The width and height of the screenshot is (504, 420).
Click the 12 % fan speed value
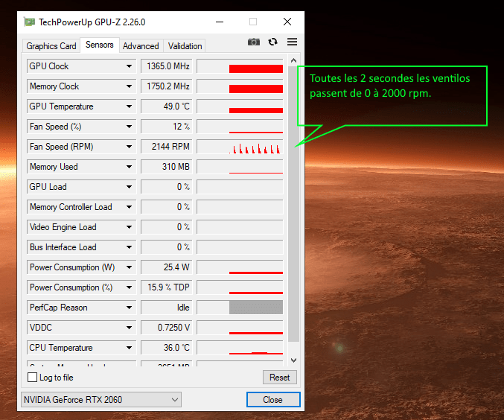pyautogui.click(x=167, y=127)
